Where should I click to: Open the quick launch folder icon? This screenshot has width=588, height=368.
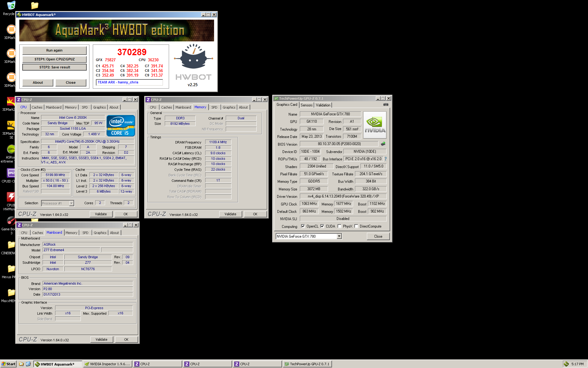(21, 364)
